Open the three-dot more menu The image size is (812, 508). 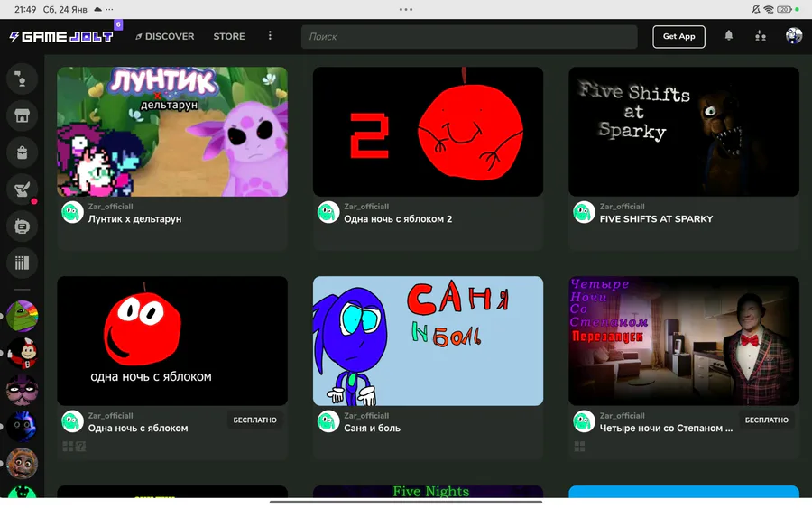coord(270,36)
